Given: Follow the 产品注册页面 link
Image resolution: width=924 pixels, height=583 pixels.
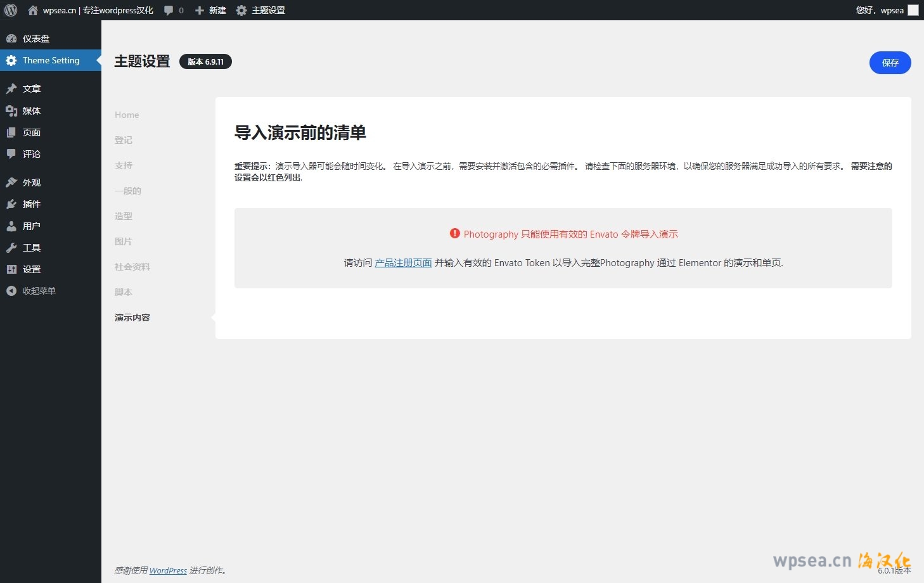Looking at the screenshot, I should point(403,263).
